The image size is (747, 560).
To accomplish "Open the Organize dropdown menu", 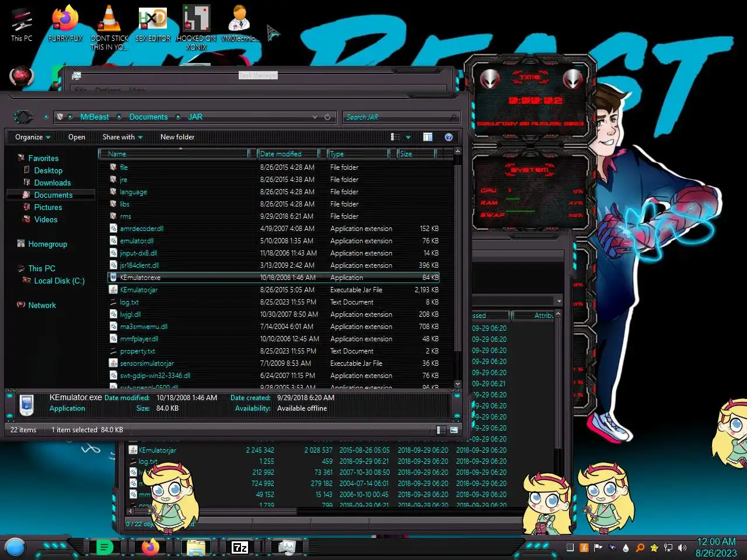I will [33, 137].
